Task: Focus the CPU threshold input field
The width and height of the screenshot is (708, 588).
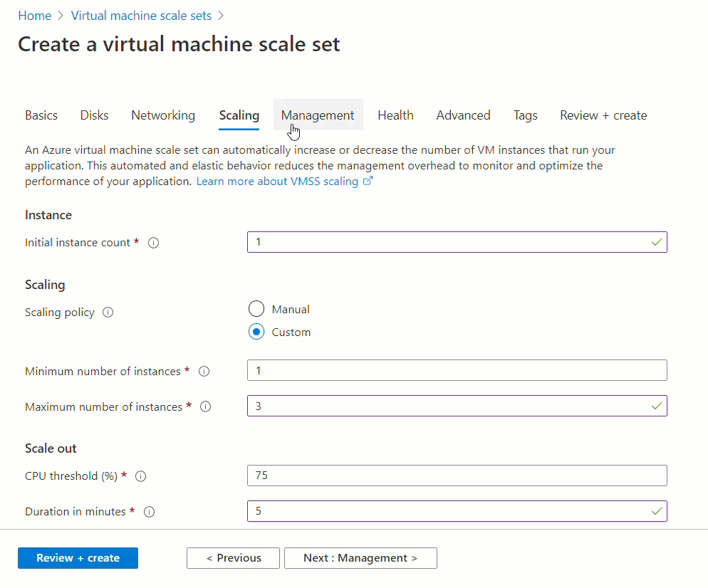Action: 449,476
